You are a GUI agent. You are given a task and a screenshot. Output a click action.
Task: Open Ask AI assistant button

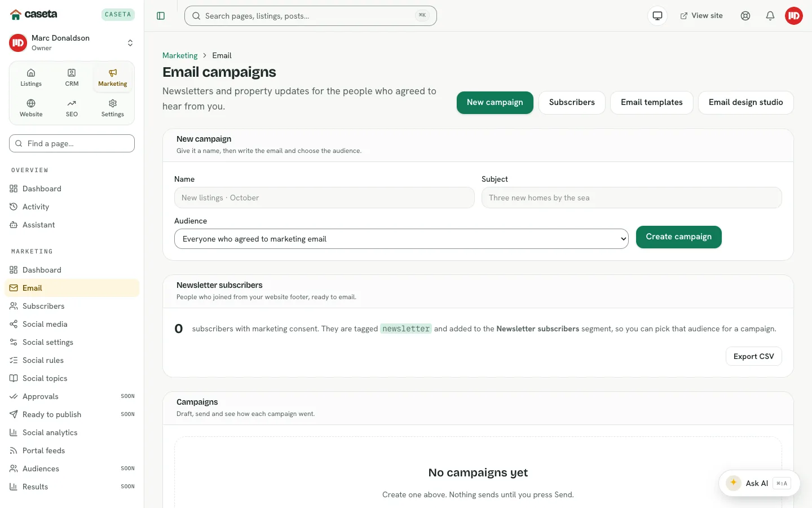759,483
